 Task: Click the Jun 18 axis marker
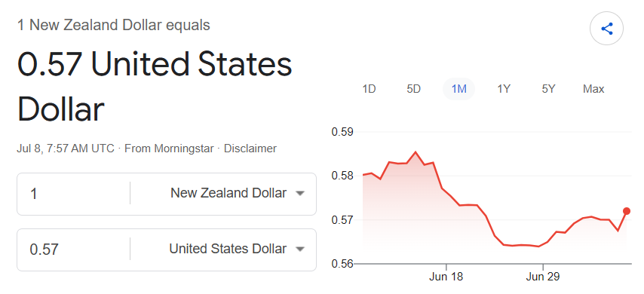tap(446, 277)
